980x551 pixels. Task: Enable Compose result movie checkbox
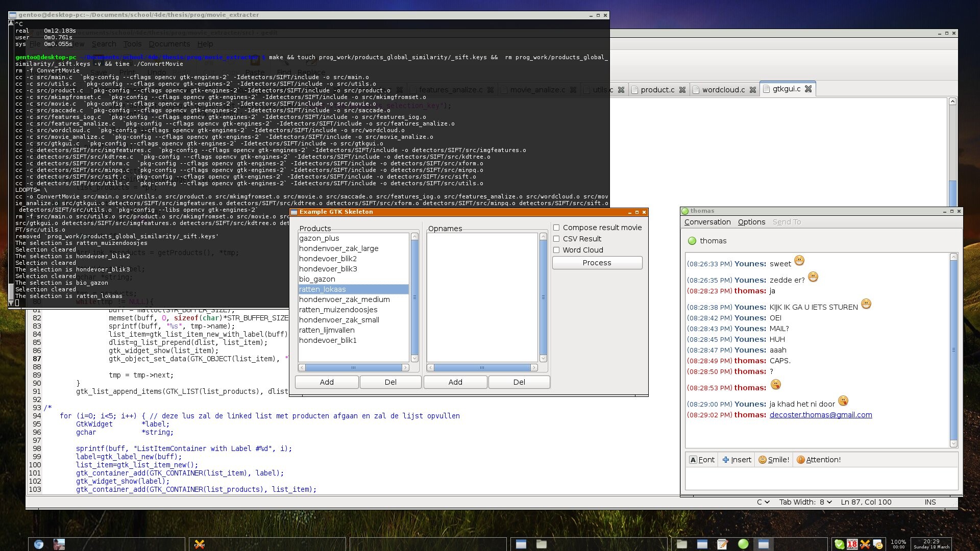pos(556,228)
